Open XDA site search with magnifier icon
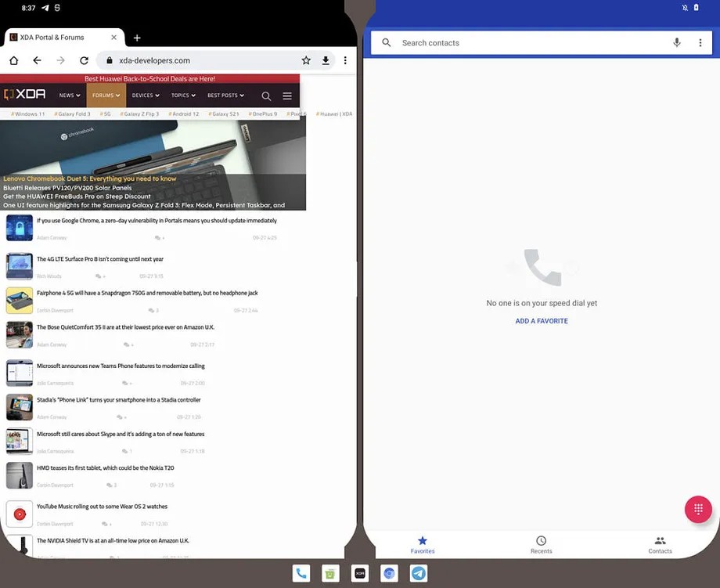 [x=266, y=95]
